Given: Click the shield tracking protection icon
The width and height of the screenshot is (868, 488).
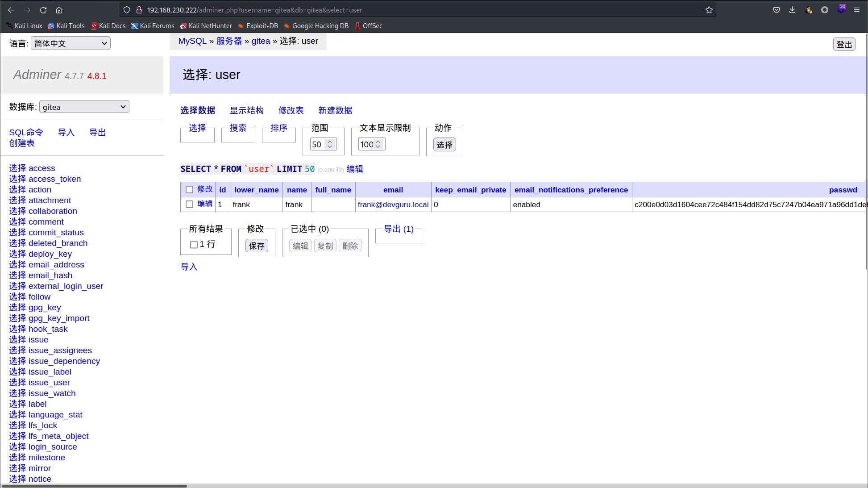Looking at the screenshot, I should (127, 10).
